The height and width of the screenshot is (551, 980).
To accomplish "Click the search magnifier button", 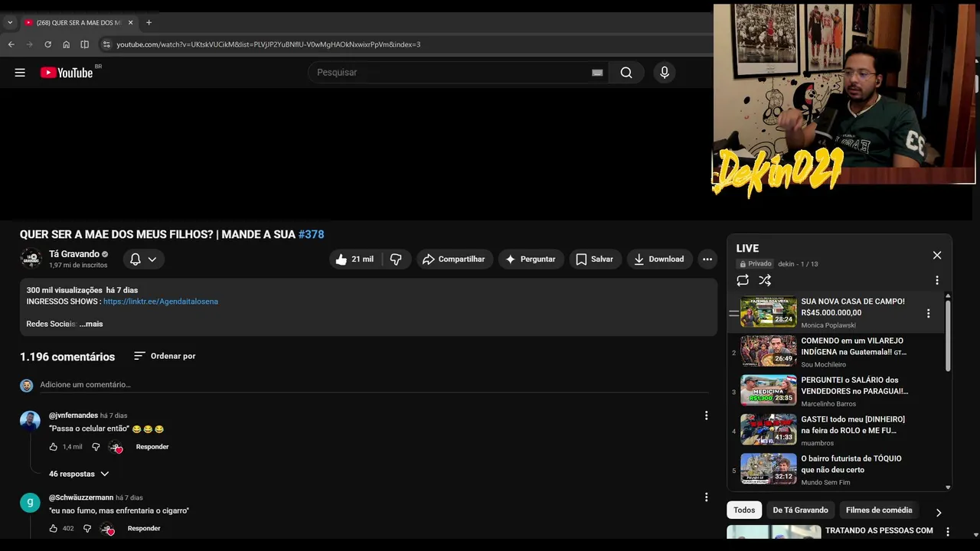I will pos(626,73).
